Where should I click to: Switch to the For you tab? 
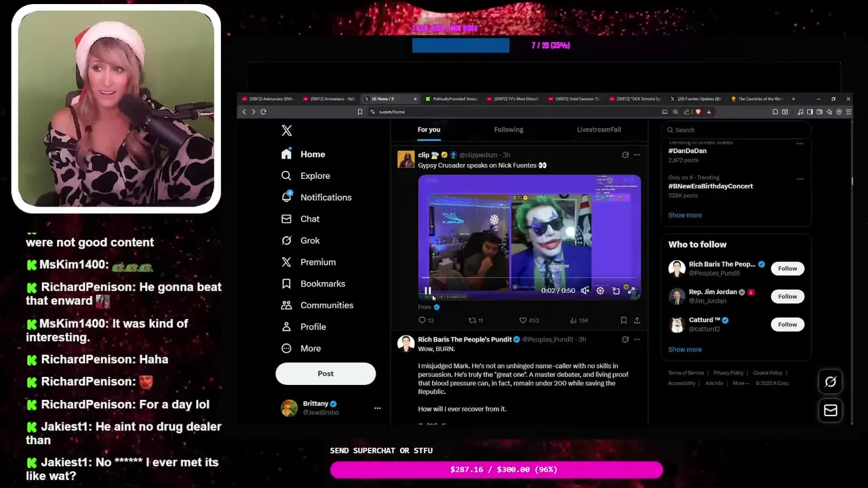(429, 129)
